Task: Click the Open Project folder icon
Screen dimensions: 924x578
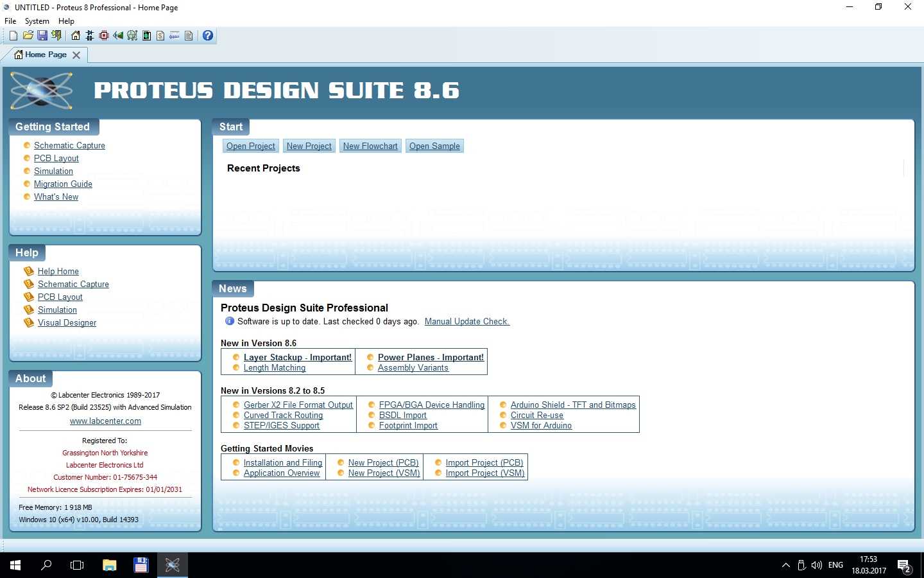Action: click(28, 36)
